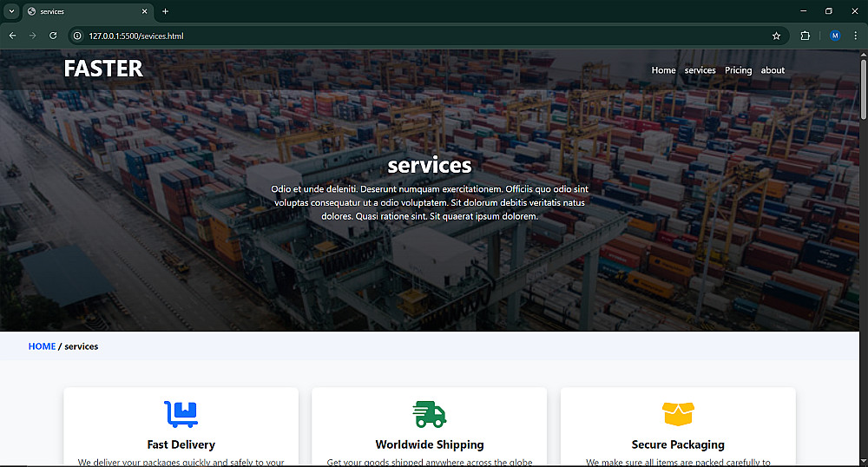The width and height of the screenshot is (868, 467).
Task: Open the Chrome profile avatar M
Action: point(835,36)
